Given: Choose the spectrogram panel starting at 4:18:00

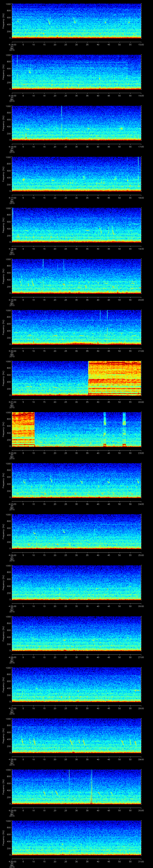Looking at the screenshot, I should pos(77,225).
